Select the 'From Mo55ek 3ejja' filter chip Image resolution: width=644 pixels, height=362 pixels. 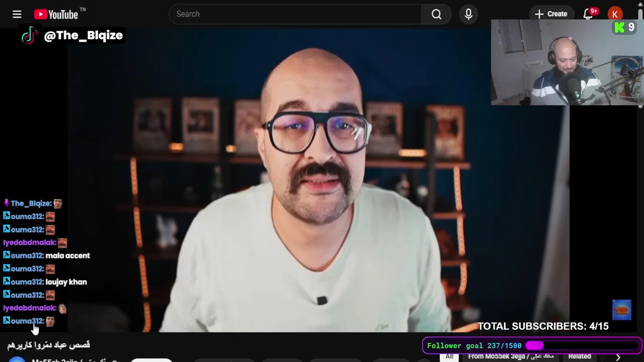point(511,356)
